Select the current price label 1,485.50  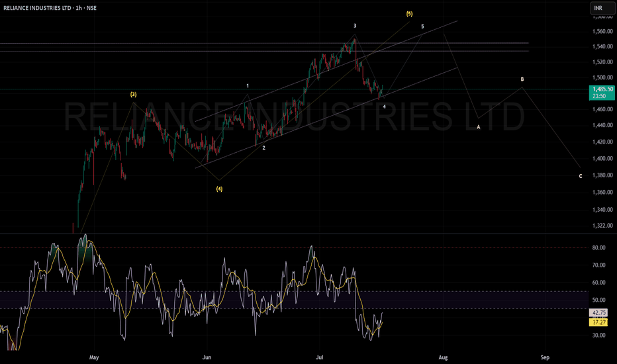602,89
